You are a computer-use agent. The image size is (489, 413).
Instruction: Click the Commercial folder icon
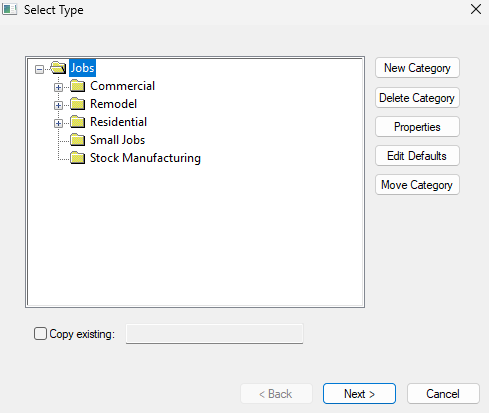78,86
